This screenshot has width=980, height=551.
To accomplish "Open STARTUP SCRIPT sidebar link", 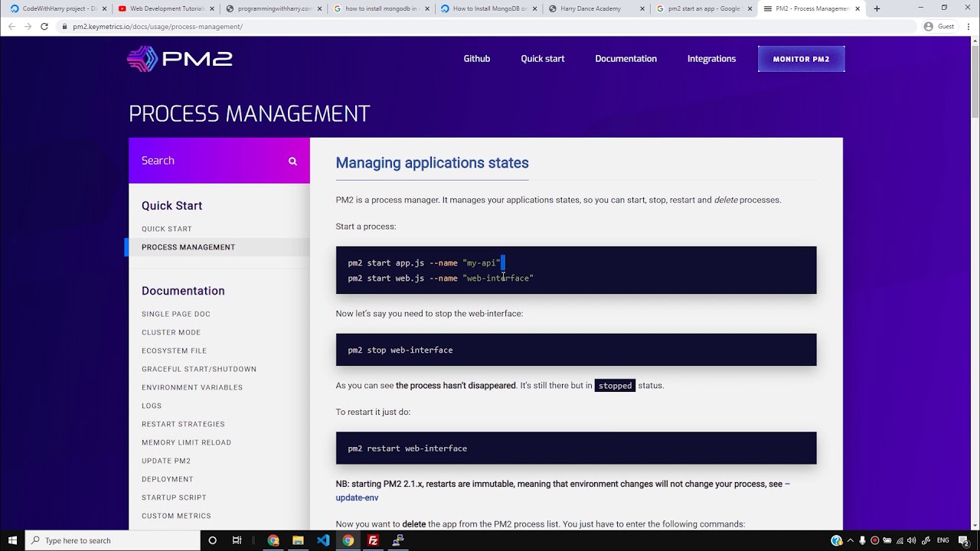I will point(174,497).
